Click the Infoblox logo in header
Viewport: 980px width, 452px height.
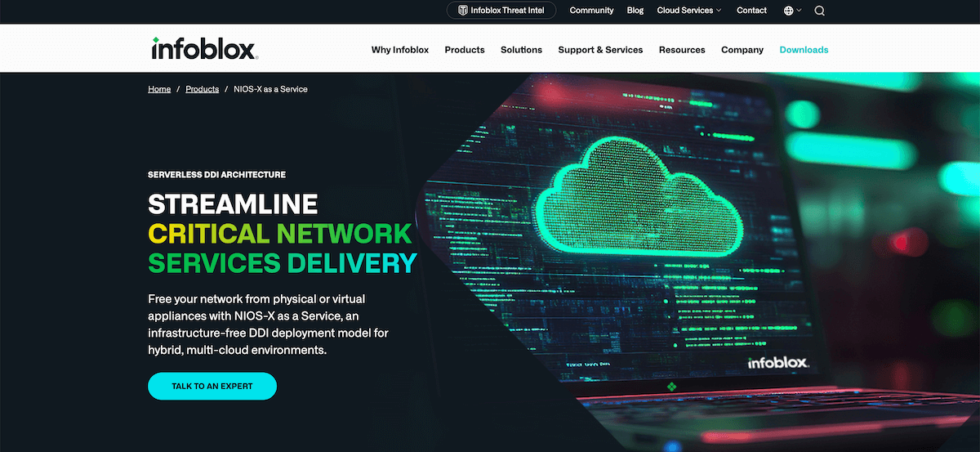pyautogui.click(x=205, y=49)
